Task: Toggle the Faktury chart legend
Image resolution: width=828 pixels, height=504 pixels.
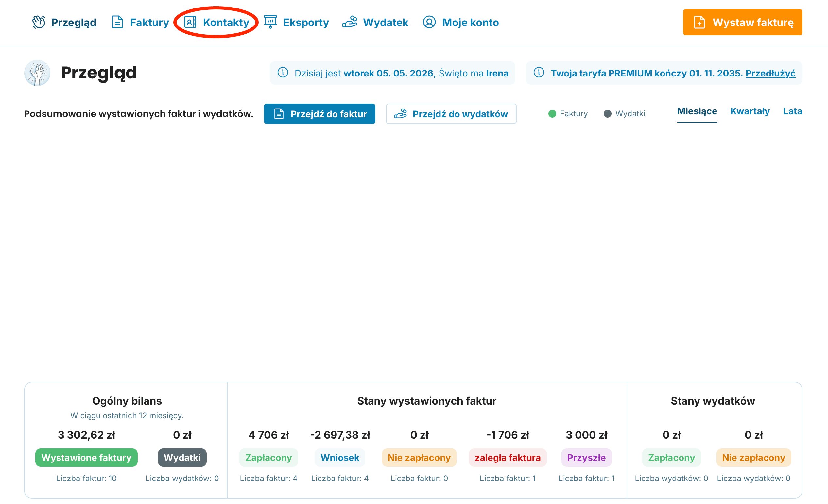Action: (568, 114)
